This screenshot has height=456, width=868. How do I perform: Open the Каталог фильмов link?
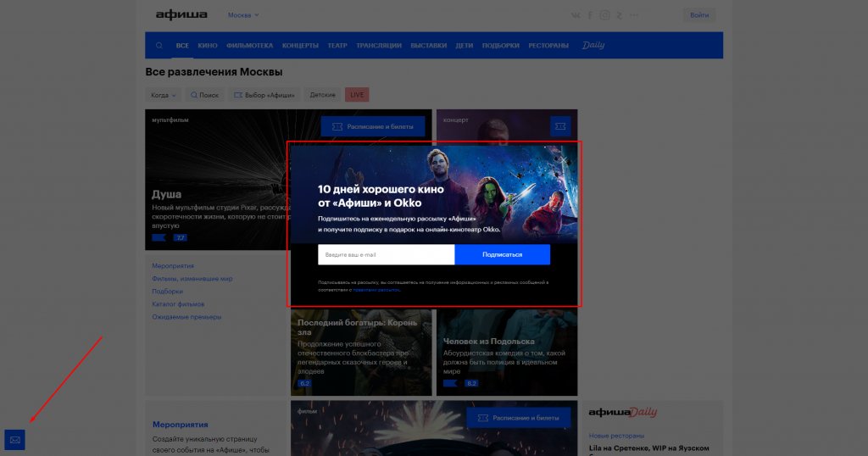179,303
